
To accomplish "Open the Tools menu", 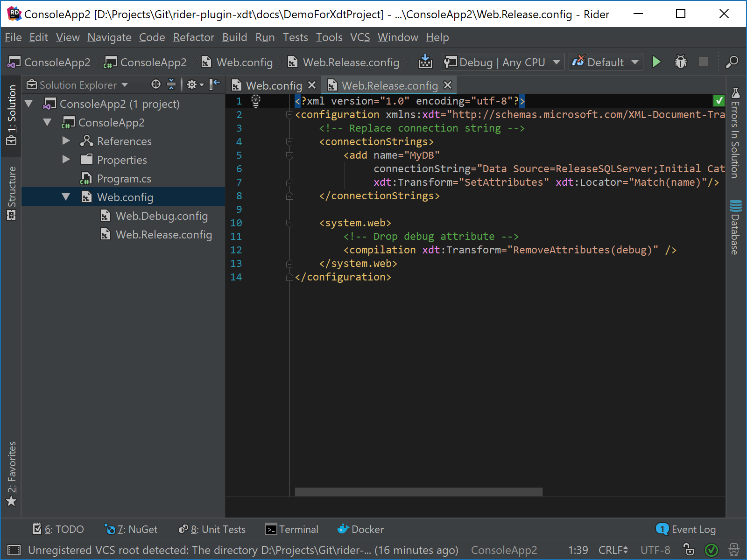I will pos(329,37).
